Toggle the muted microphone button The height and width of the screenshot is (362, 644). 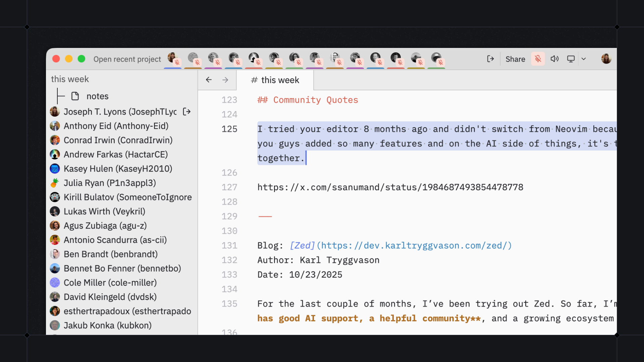(x=538, y=59)
